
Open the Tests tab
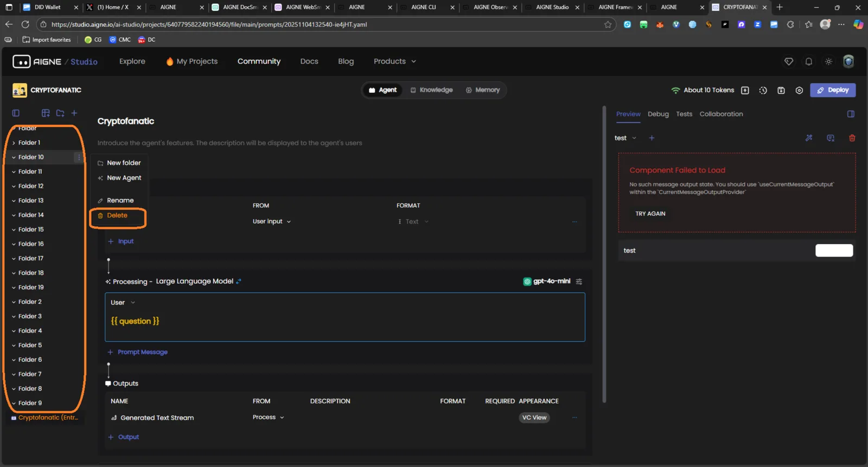684,114
